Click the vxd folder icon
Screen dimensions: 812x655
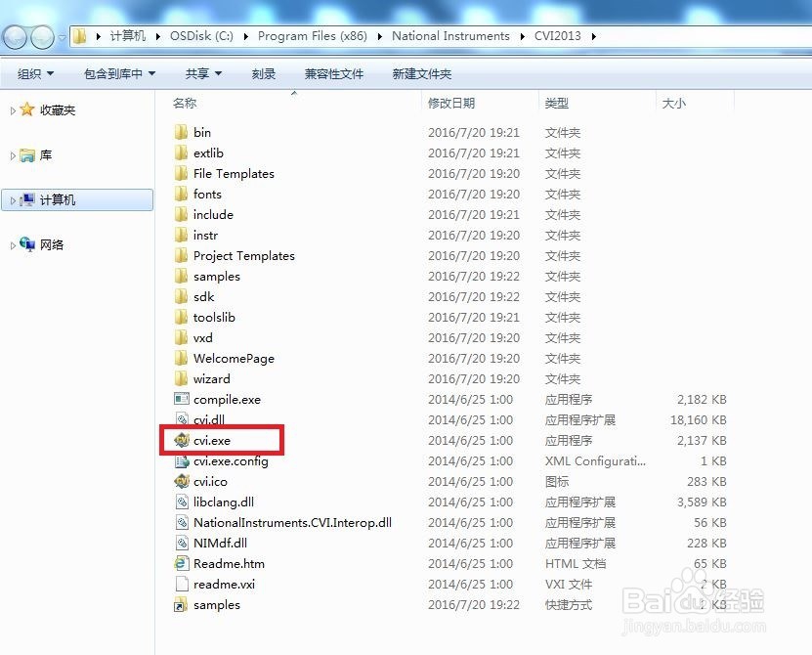(181, 338)
